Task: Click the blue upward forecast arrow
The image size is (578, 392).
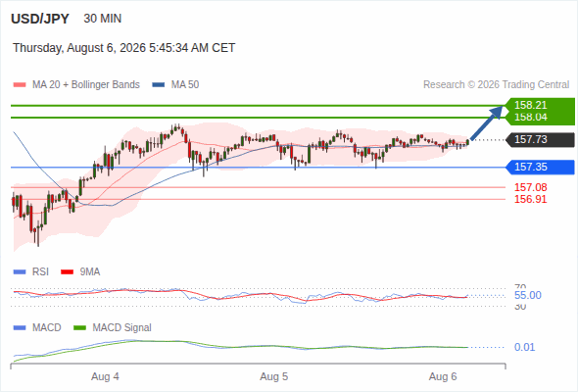Action: click(487, 122)
